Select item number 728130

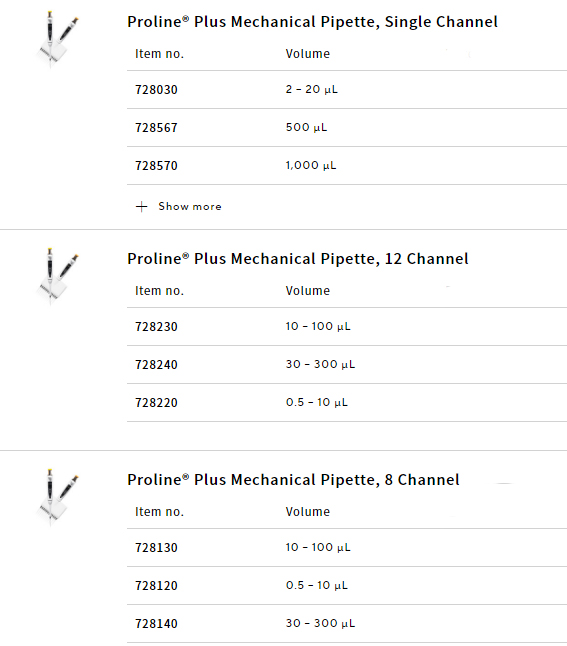pyautogui.click(x=156, y=547)
